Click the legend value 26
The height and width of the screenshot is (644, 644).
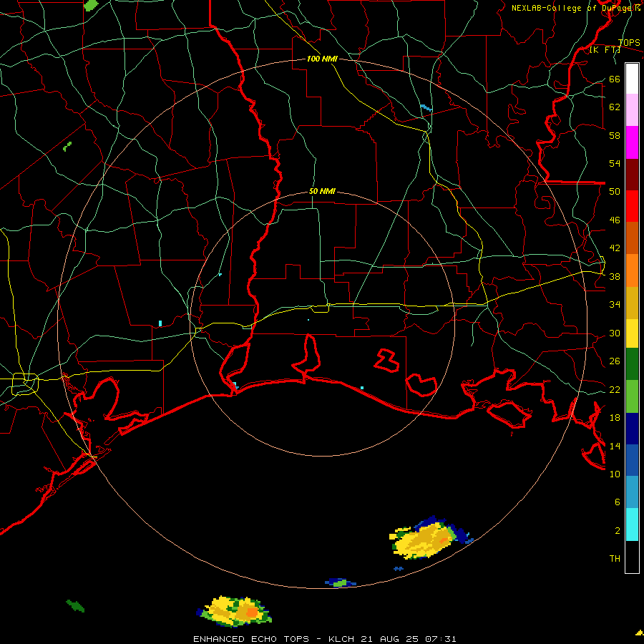click(x=615, y=361)
